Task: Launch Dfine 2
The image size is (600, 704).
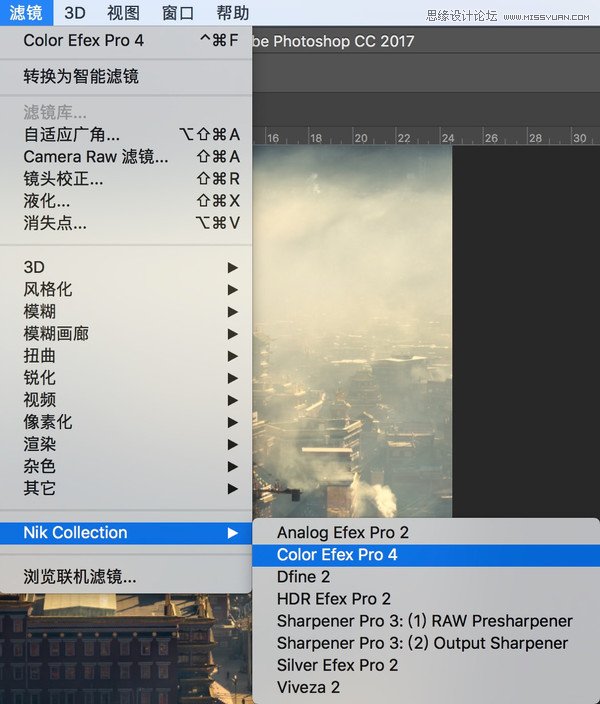Action: 426,577
